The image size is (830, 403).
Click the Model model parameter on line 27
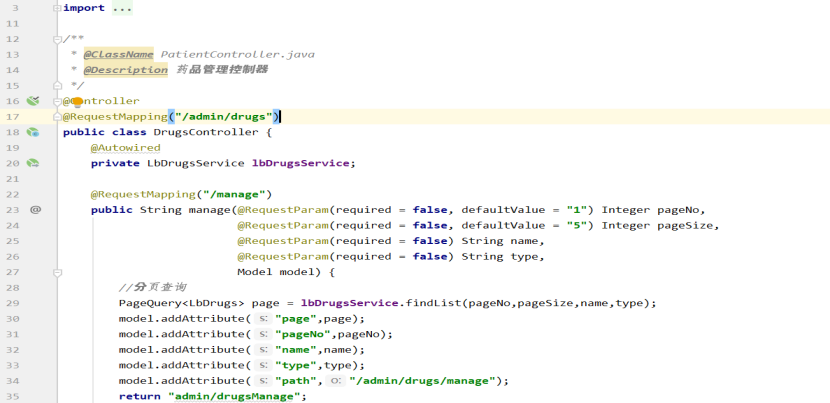[x=276, y=272]
